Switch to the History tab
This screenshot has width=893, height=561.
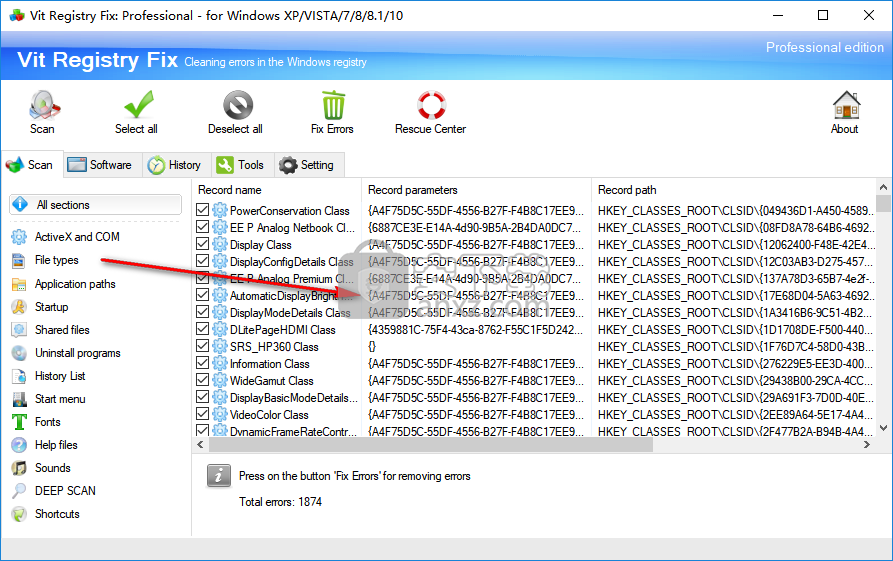point(175,165)
